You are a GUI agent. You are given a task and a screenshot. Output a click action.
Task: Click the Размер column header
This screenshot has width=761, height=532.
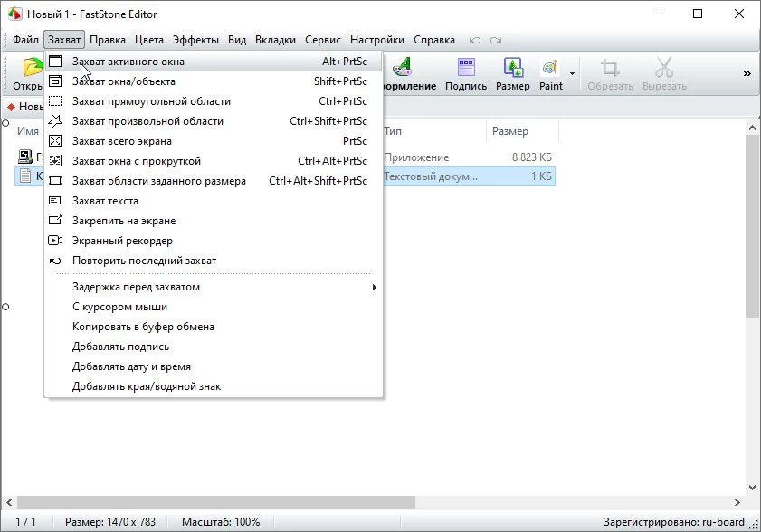coord(522,131)
